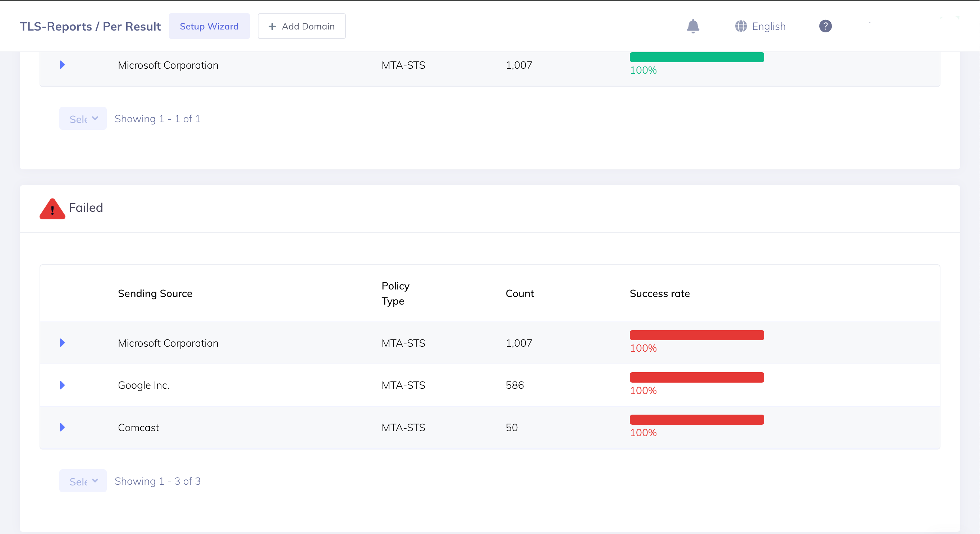Switch language from English
Image resolution: width=980 pixels, height=534 pixels.
coord(769,26)
